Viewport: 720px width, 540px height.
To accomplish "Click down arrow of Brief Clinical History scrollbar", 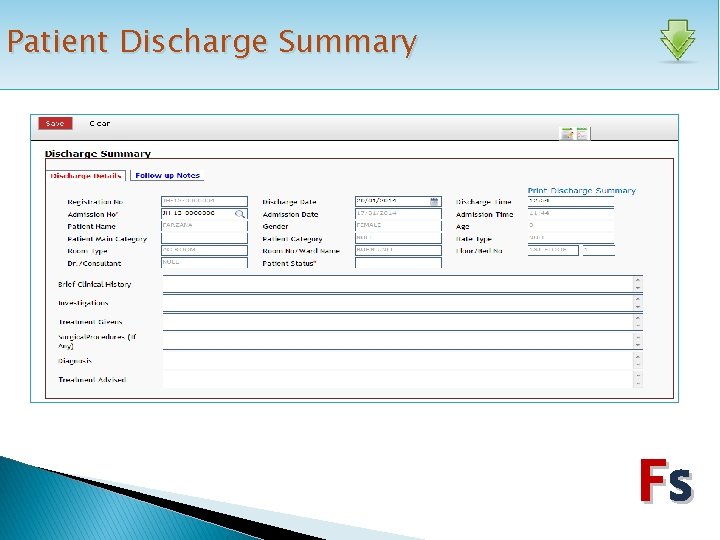I will point(638,288).
